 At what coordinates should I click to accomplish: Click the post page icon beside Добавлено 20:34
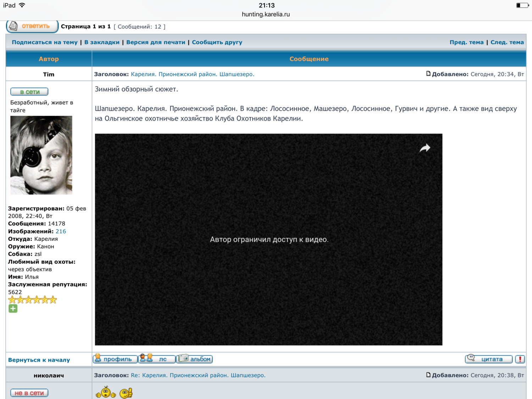pyautogui.click(x=428, y=74)
